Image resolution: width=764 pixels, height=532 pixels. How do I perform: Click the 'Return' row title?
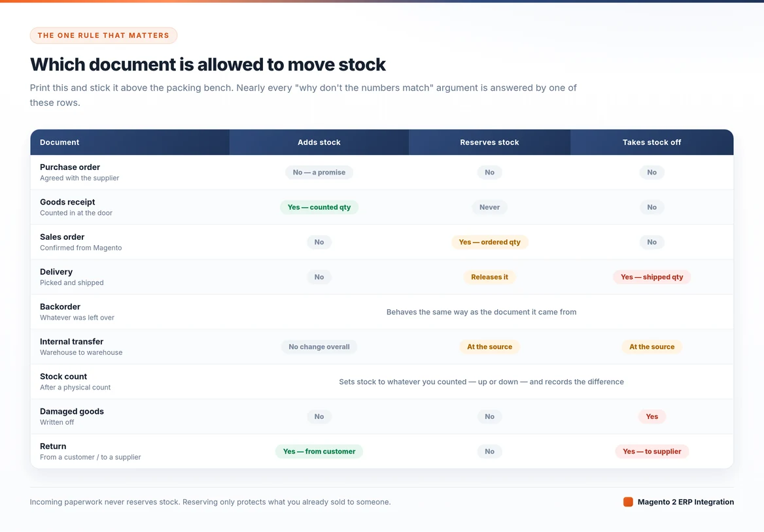coord(53,446)
